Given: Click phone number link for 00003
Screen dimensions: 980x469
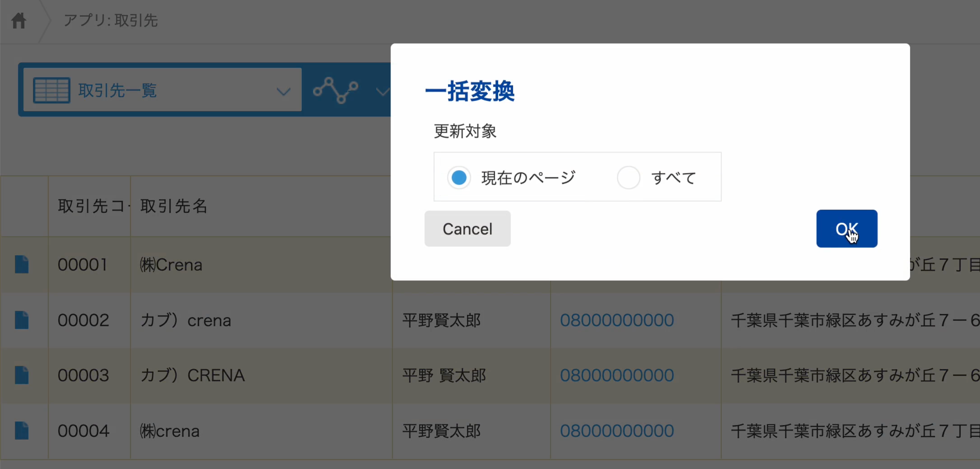Looking at the screenshot, I should click(617, 375).
